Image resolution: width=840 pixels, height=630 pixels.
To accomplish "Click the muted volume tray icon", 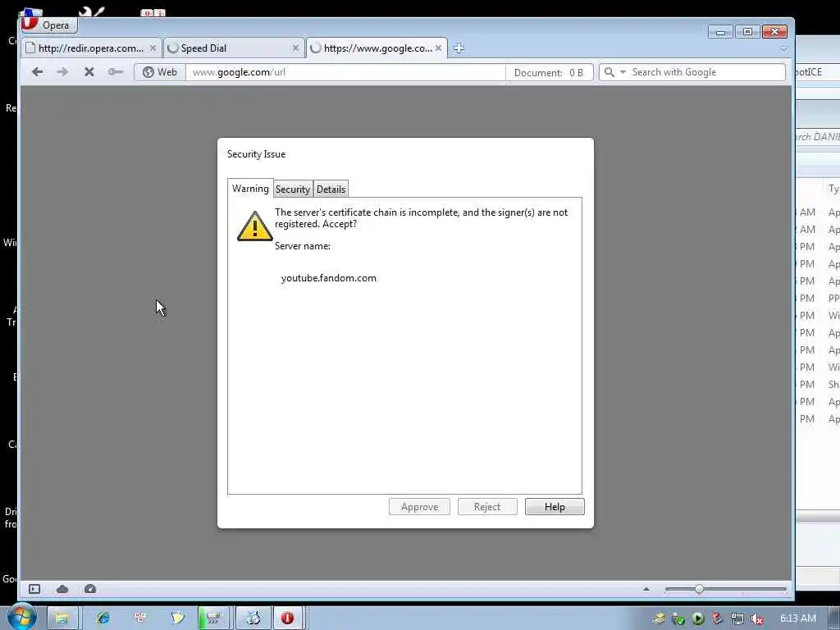I will coord(757,619).
